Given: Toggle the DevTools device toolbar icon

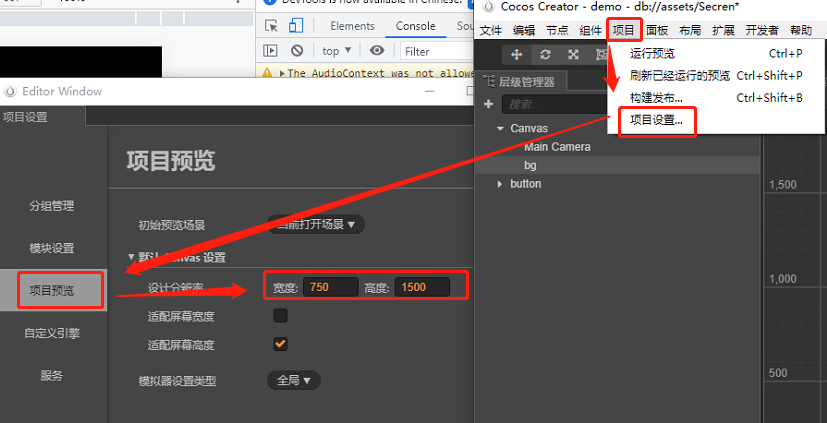Looking at the screenshot, I should pos(296,26).
